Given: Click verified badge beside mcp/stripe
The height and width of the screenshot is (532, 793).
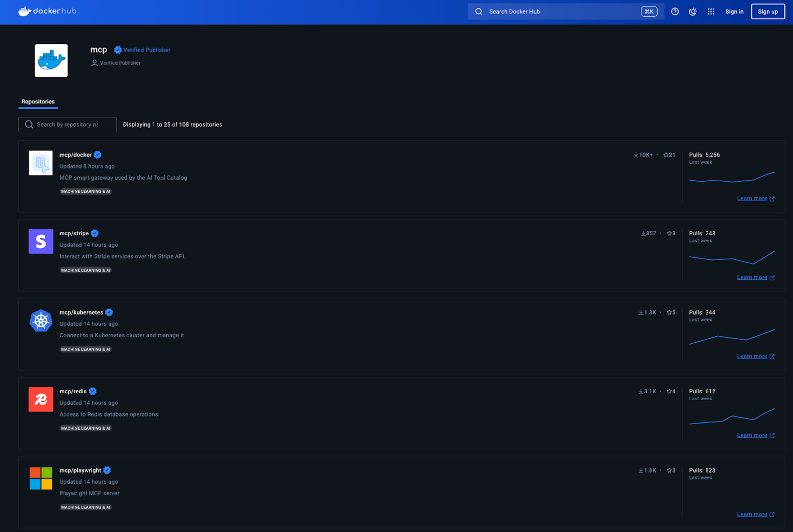Looking at the screenshot, I should tap(95, 233).
